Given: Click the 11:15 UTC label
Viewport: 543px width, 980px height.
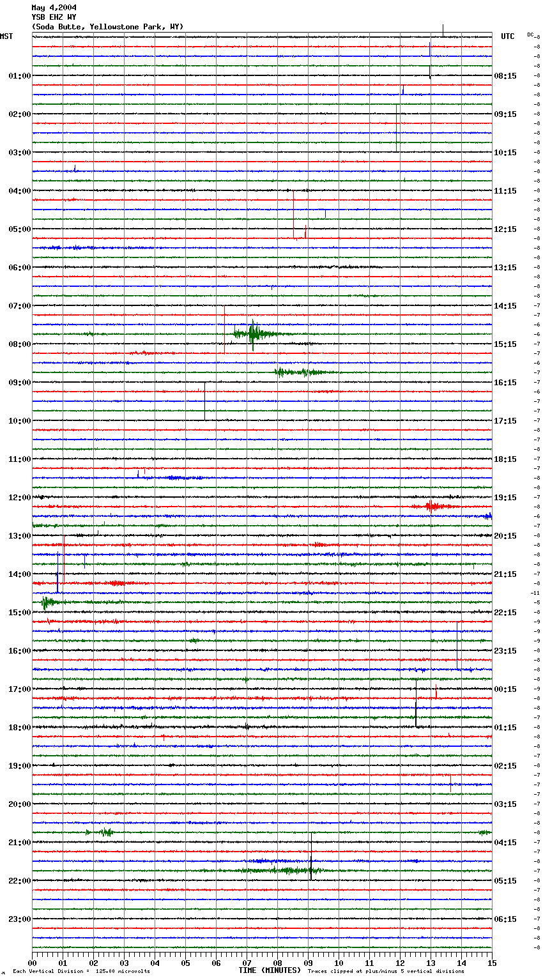Looking at the screenshot, I should point(505,191).
